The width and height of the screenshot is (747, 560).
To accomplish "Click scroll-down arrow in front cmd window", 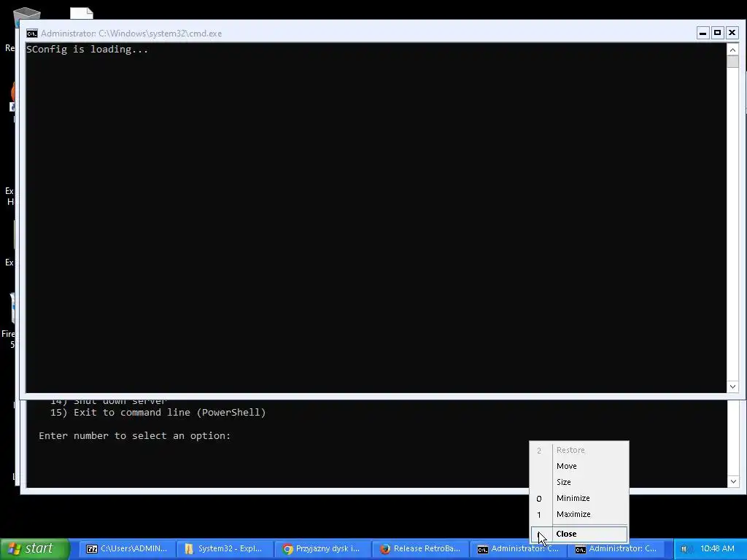I will [x=732, y=386].
